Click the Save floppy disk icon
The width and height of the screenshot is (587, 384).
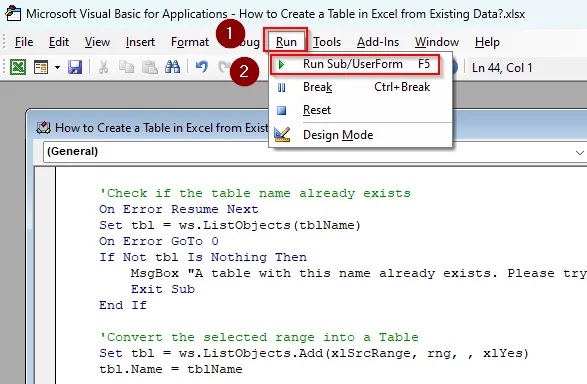(x=75, y=67)
